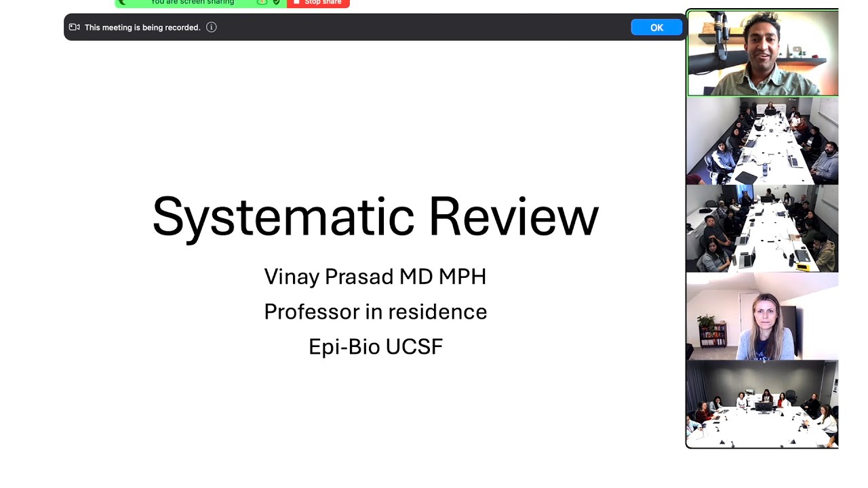
Task: Select the second conference room video thumbnail
Action: pos(763,228)
